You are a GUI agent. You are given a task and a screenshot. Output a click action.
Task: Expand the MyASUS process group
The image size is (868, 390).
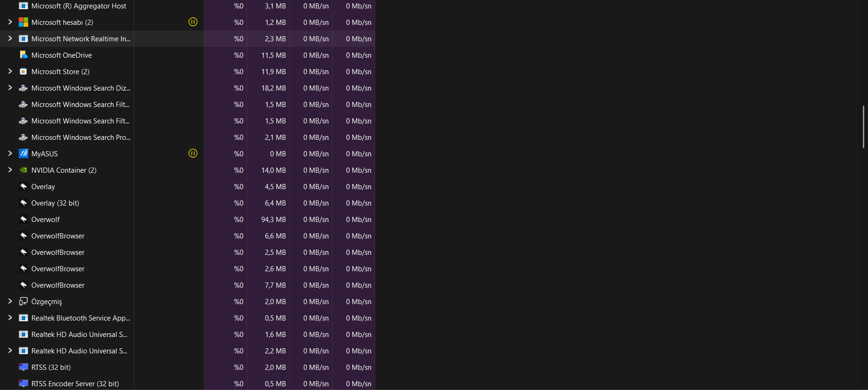click(x=10, y=153)
